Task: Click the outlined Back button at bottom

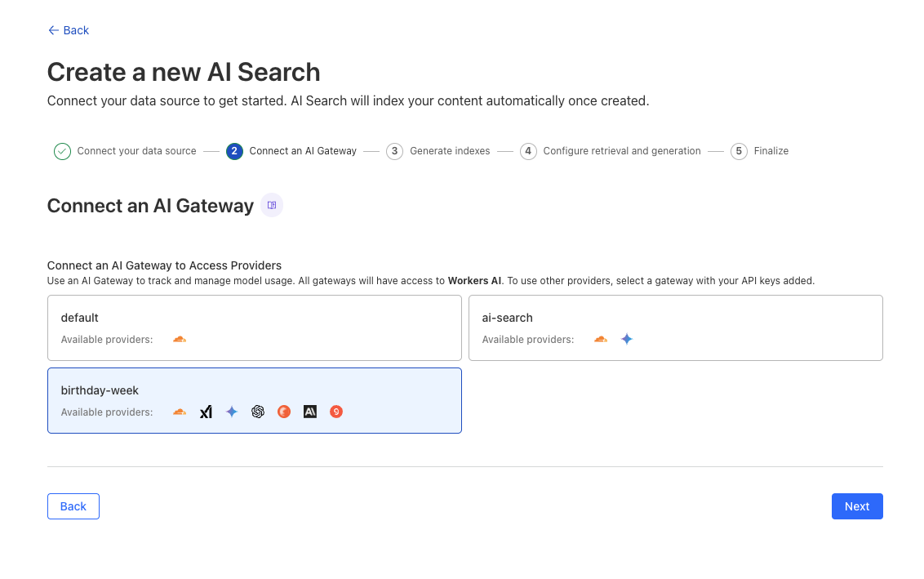Action: click(73, 506)
